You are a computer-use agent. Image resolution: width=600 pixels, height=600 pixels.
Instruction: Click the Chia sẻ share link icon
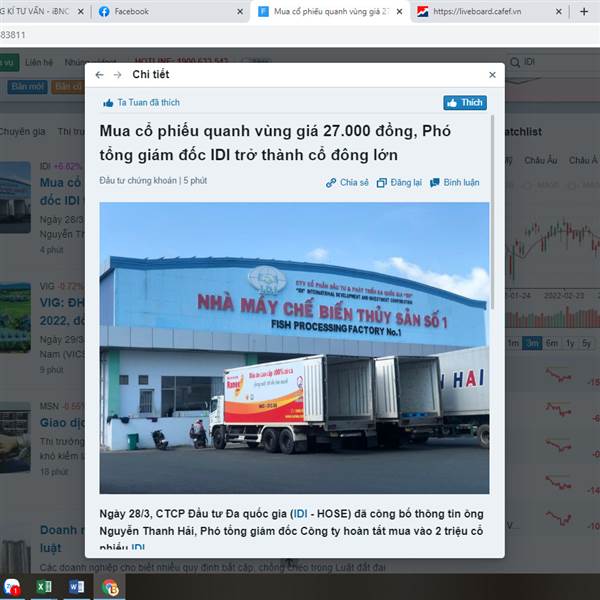[331, 183]
